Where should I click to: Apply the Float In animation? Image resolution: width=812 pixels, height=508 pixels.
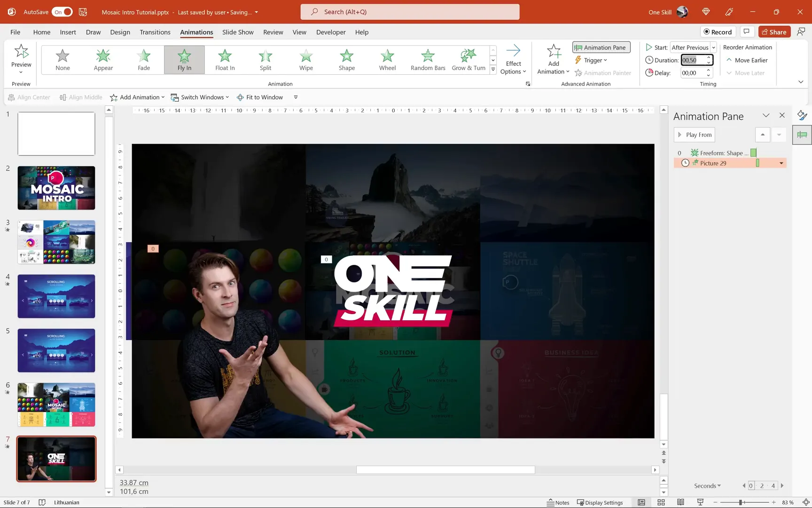click(x=225, y=60)
